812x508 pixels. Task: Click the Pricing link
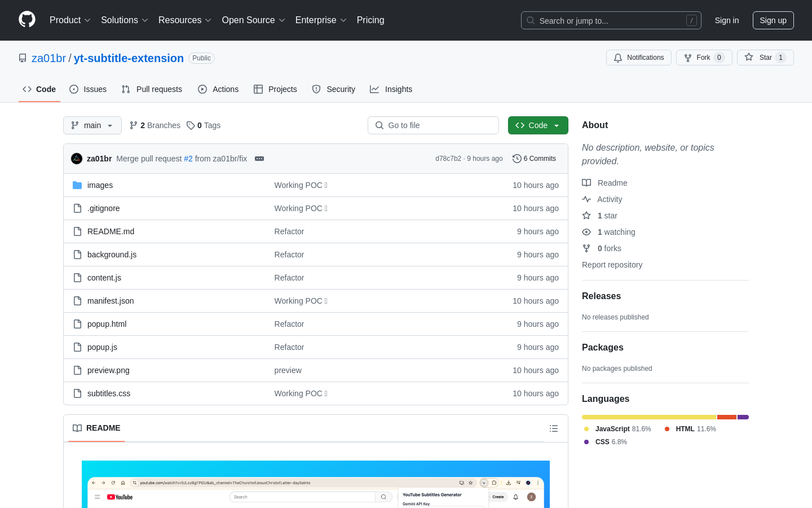pos(370,20)
